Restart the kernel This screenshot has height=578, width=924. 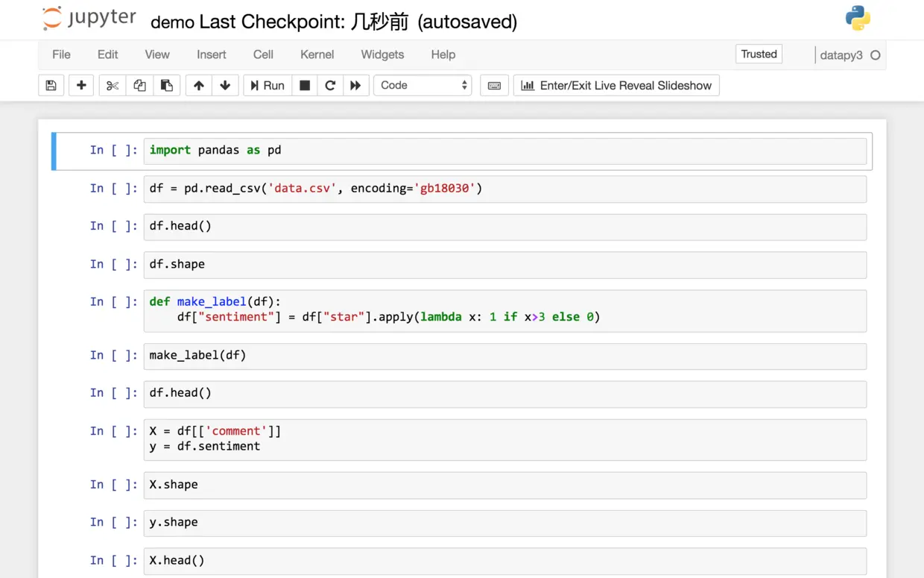(x=330, y=85)
